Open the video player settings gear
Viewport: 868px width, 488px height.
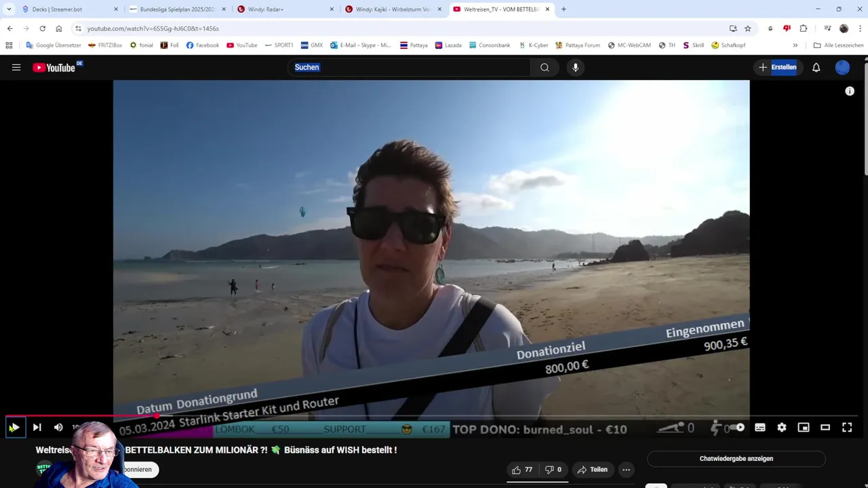[x=782, y=427]
